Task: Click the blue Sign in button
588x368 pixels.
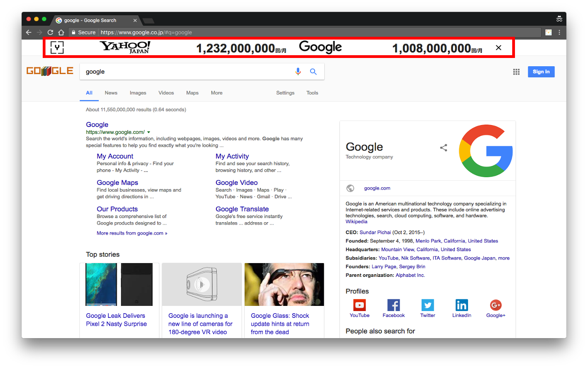Action: [x=541, y=72]
